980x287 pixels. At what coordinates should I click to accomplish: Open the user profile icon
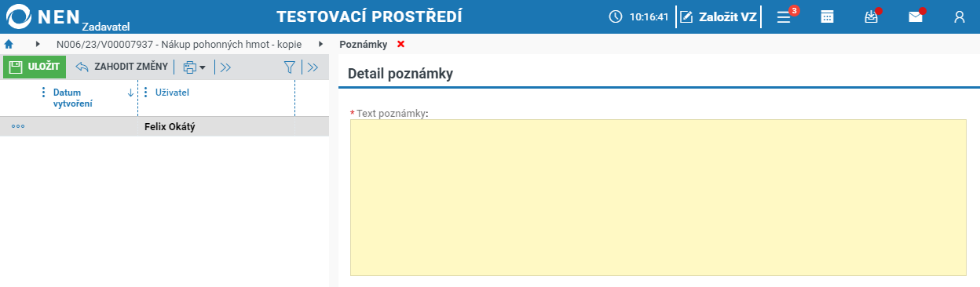959,16
